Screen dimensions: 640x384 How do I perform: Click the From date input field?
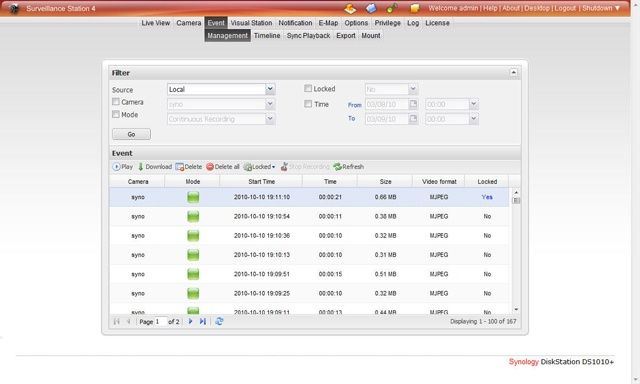[x=387, y=104]
